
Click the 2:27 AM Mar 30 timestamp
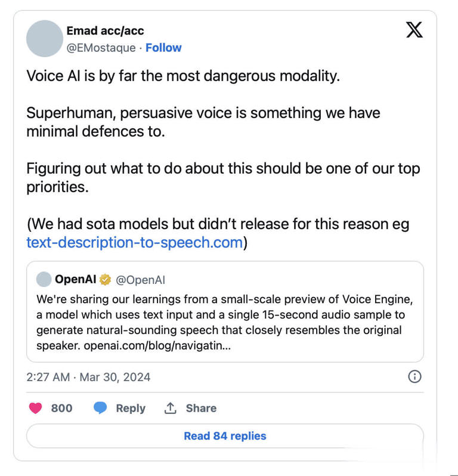coord(88,377)
